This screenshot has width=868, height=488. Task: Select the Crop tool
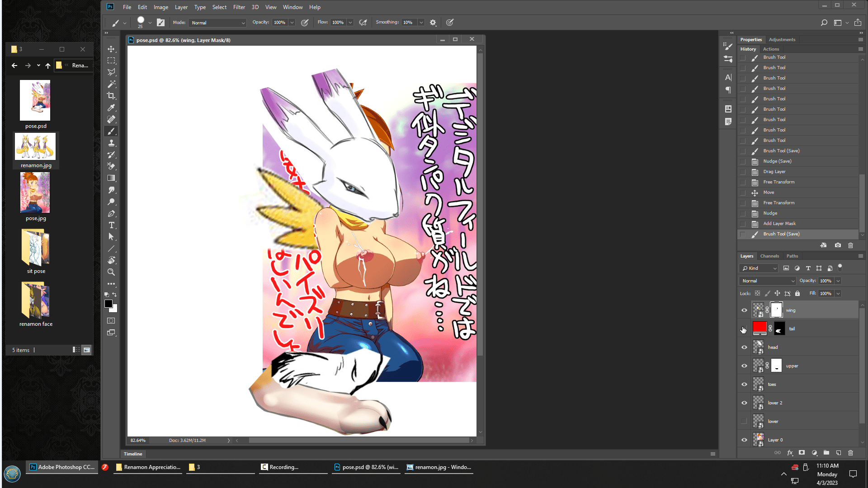[x=111, y=96]
